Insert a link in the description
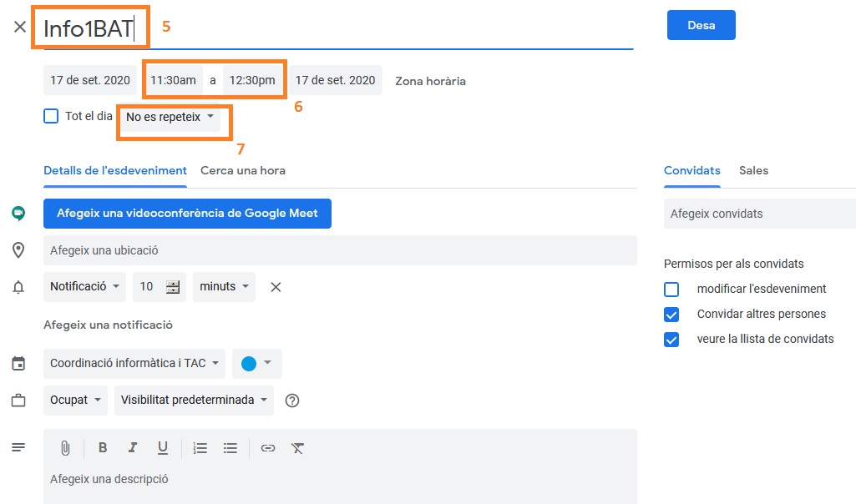The height and width of the screenshot is (504, 856). [x=267, y=448]
